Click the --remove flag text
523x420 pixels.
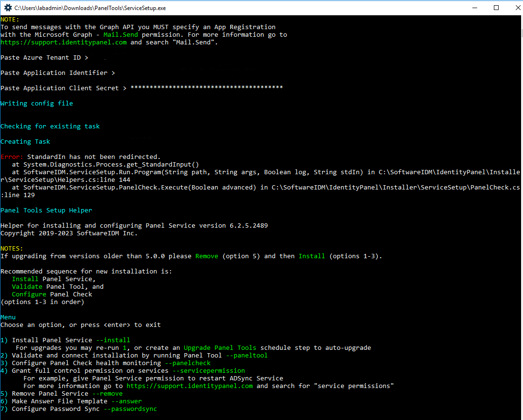tap(107, 394)
